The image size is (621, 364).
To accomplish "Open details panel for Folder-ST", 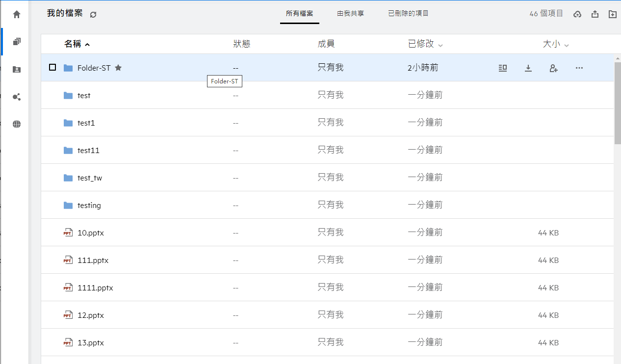I will coord(502,68).
